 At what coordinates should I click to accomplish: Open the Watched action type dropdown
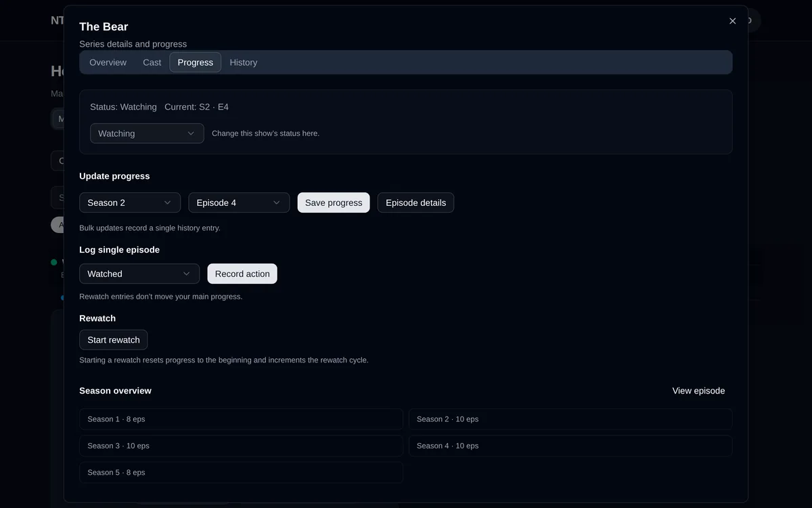pyautogui.click(x=139, y=274)
